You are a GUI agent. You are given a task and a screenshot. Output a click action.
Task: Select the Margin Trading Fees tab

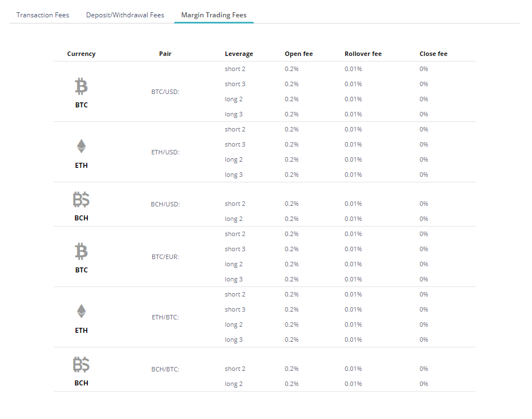click(214, 15)
